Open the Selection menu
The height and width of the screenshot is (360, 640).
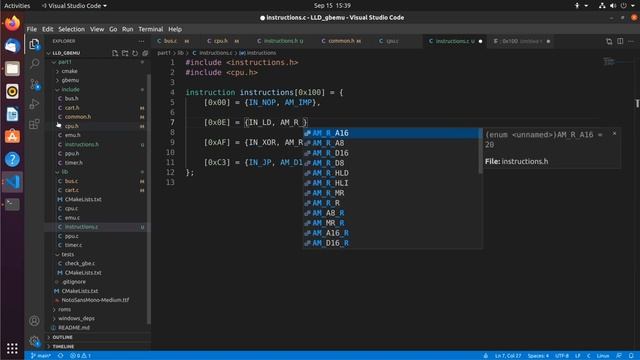[x=71, y=29]
